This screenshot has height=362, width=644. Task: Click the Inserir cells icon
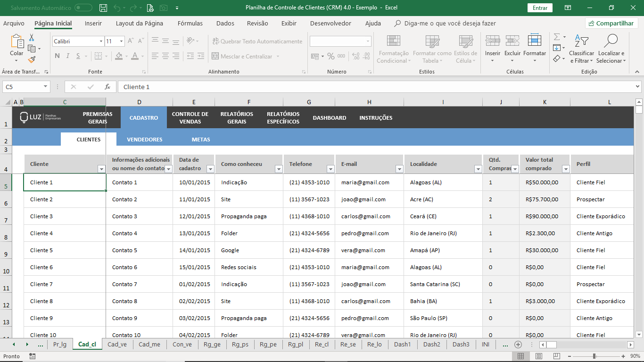click(493, 41)
